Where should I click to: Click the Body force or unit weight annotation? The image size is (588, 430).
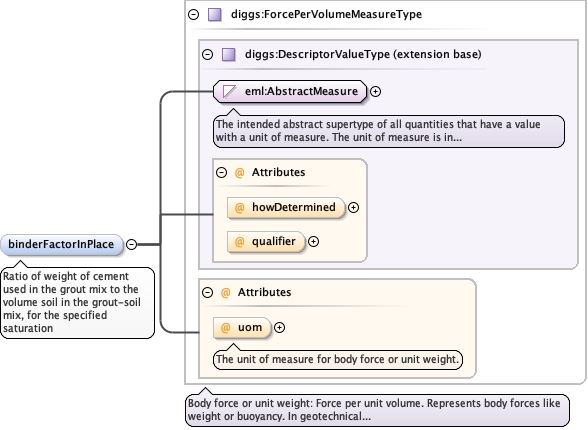click(x=377, y=410)
